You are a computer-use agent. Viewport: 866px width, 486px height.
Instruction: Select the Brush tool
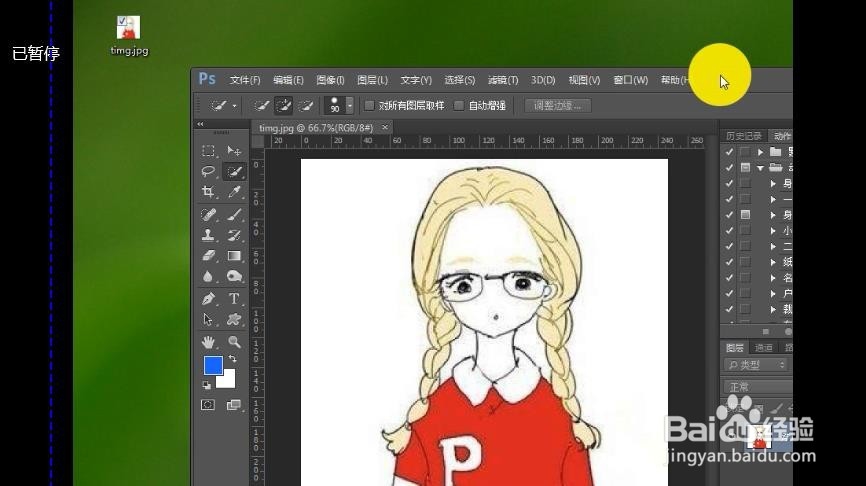tap(234, 214)
